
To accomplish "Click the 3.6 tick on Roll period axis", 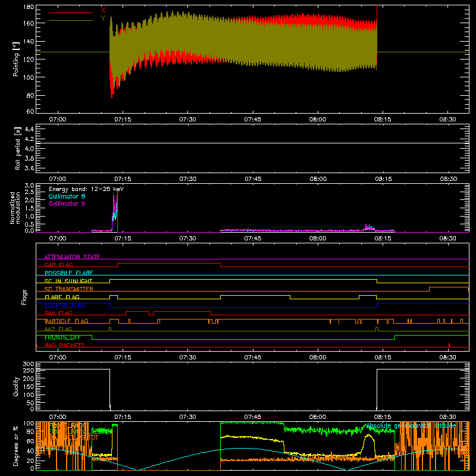I will pyautogui.click(x=29, y=168).
